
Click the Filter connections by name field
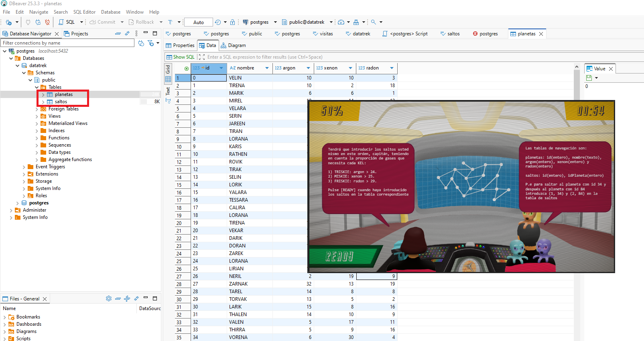coord(67,43)
